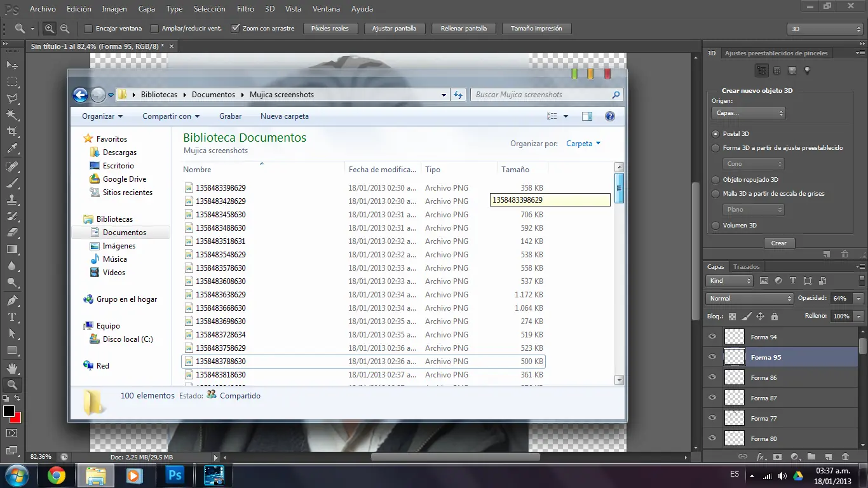Select the Postal 3D radio button
The width and height of the screenshot is (868, 488).
[x=716, y=134]
